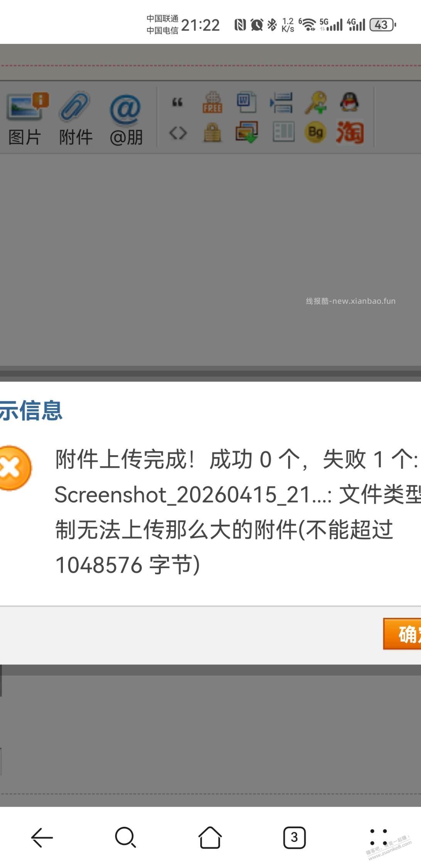The width and height of the screenshot is (421, 868).
Task: Insert a quote with the quotation mark icon
Action: (x=177, y=103)
